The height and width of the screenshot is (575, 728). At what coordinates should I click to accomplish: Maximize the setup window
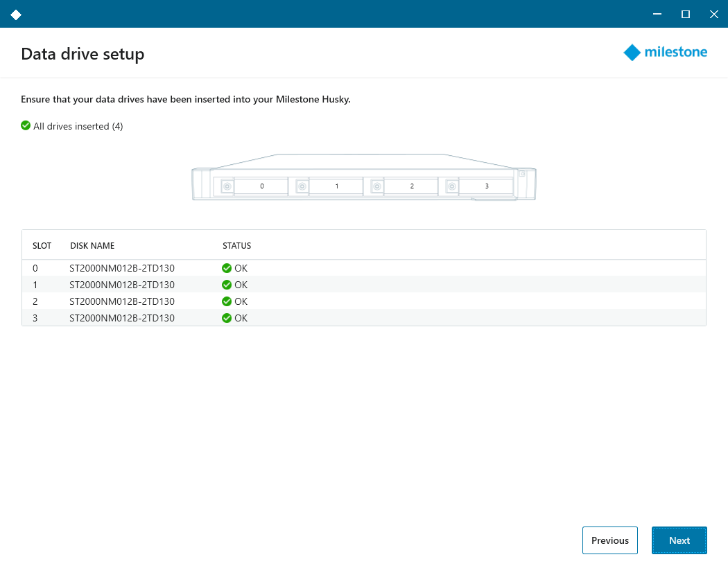coord(685,14)
